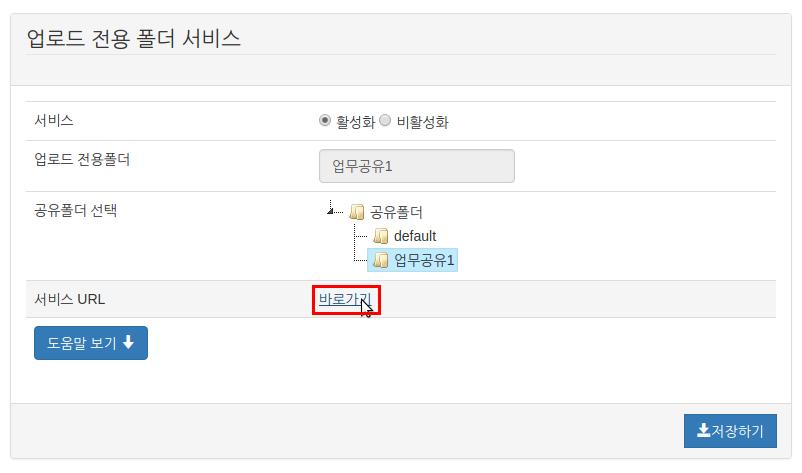Click the 활성화 label text
This screenshot has height=473, width=802.
355,122
